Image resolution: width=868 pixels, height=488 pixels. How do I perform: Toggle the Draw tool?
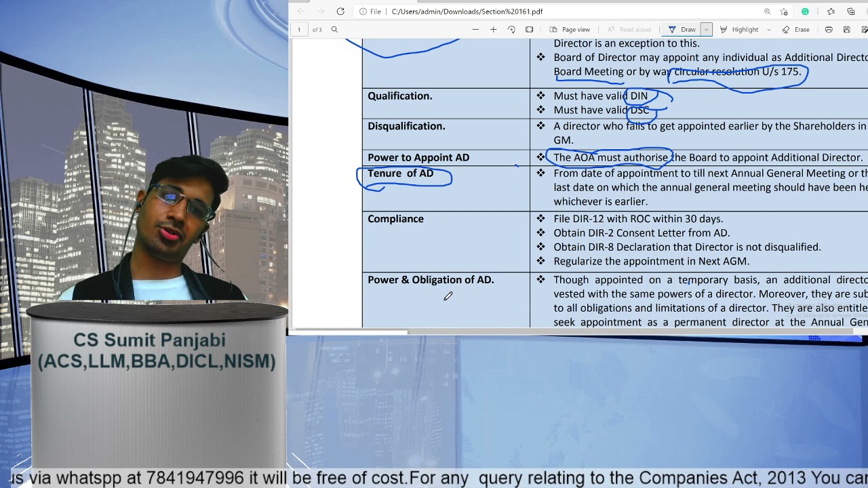[x=682, y=29]
